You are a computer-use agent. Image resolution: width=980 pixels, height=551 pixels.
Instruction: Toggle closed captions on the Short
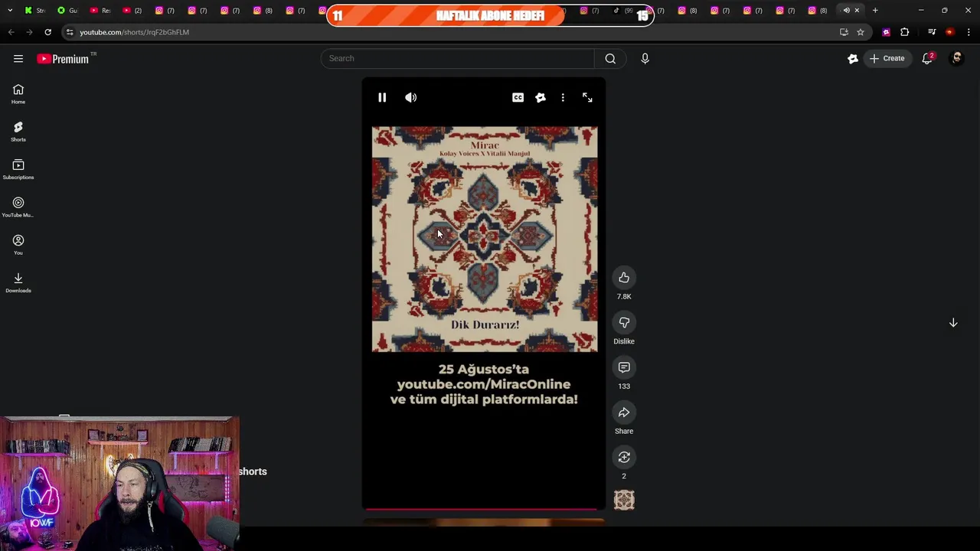[518, 97]
